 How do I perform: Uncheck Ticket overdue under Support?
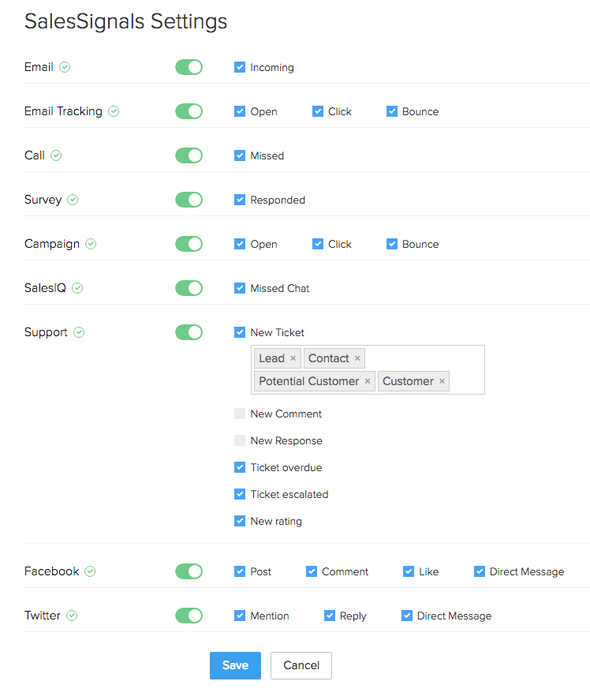click(x=240, y=467)
